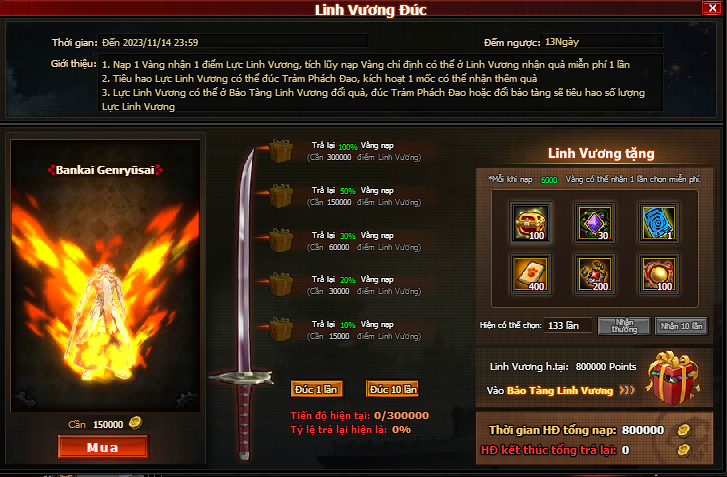Open the 30% return milestone gift box

281,240
